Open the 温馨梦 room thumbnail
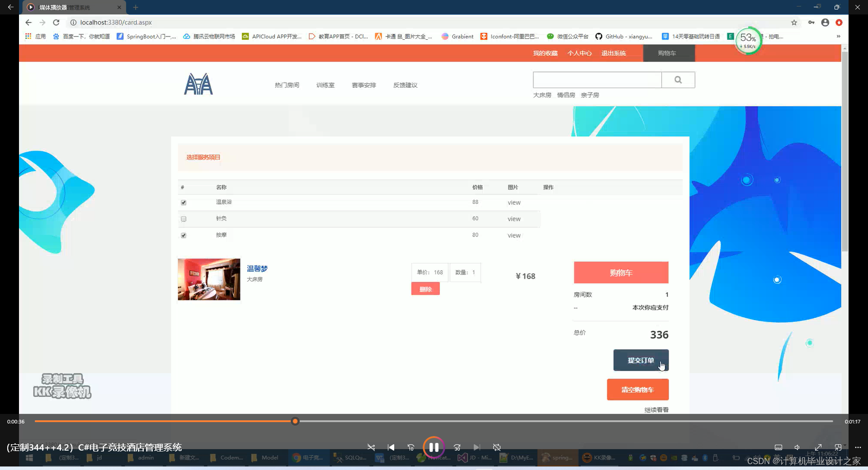The image size is (868, 470). pos(209,279)
